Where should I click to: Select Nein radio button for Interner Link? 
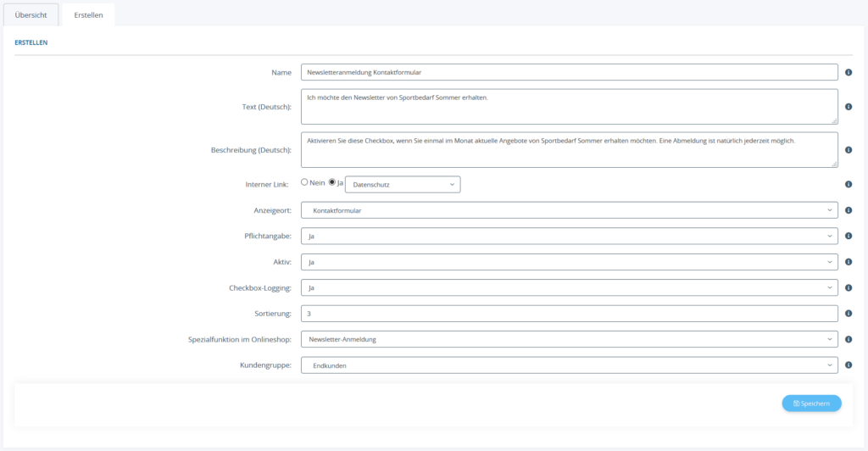pyautogui.click(x=305, y=183)
